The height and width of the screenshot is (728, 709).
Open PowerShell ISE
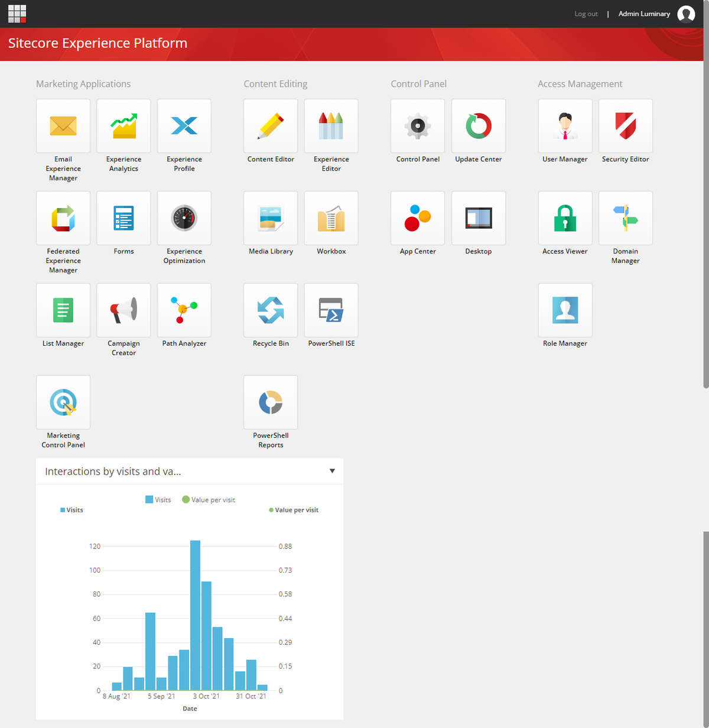(331, 310)
